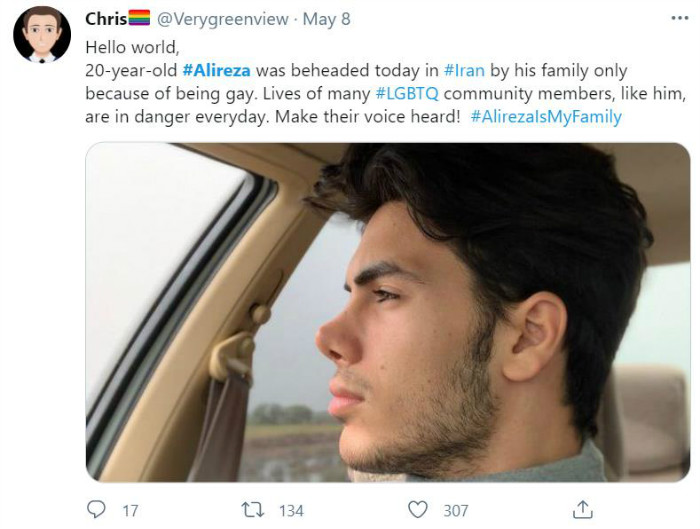Open the tweet's more options ellipsis
700x529 pixels.
(x=679, y=18)
